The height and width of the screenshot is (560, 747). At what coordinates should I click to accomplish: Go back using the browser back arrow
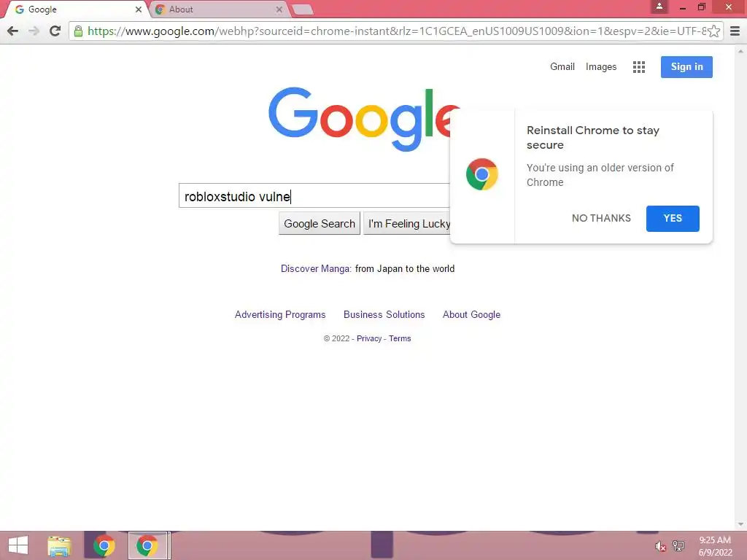[13, 31]
